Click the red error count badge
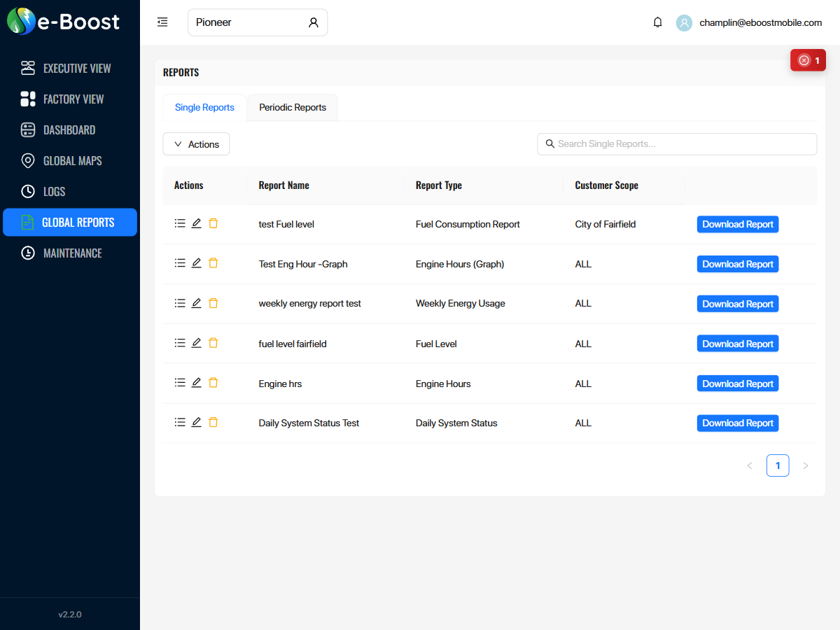The width and height of the screenshot is (840, 630). click(x=808, y=60)
